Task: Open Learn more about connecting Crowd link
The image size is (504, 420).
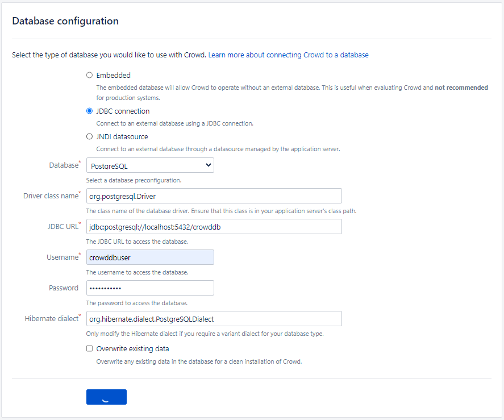Action: click(288, 55)
